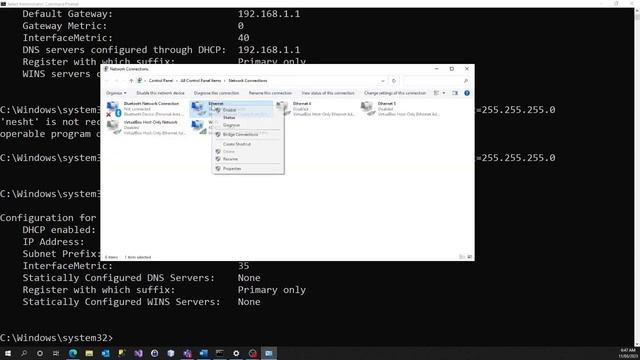Click Change settings of this connection
This screenshot has width=640, height=360.
tap(395, 93)
